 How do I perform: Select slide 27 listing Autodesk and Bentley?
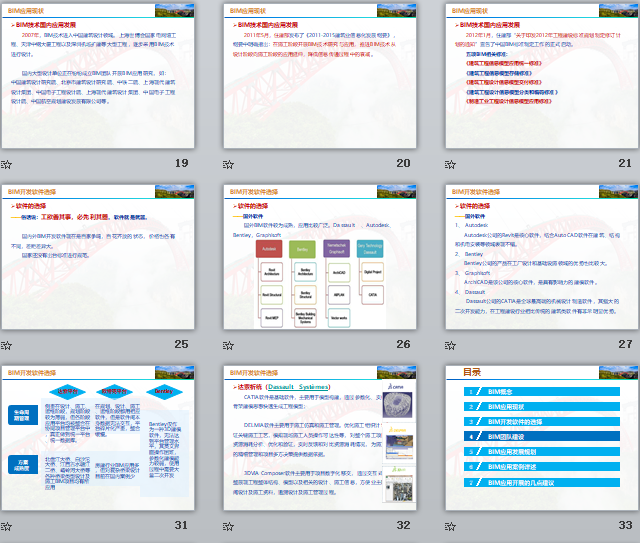click(540, 257)
